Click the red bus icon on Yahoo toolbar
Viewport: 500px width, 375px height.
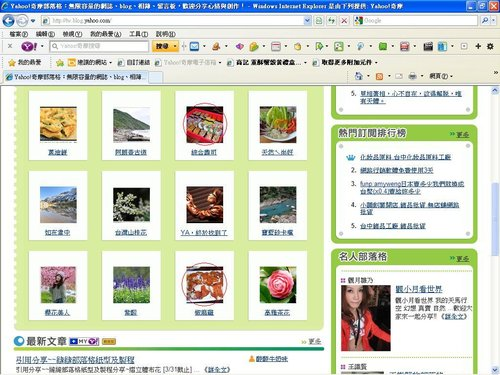(x=404, y=46)
